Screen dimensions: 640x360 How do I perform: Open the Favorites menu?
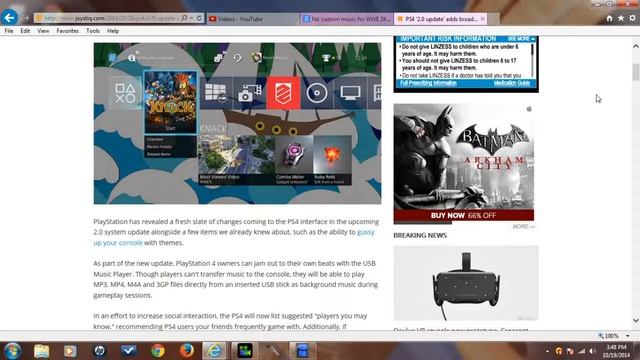point(68,31)
